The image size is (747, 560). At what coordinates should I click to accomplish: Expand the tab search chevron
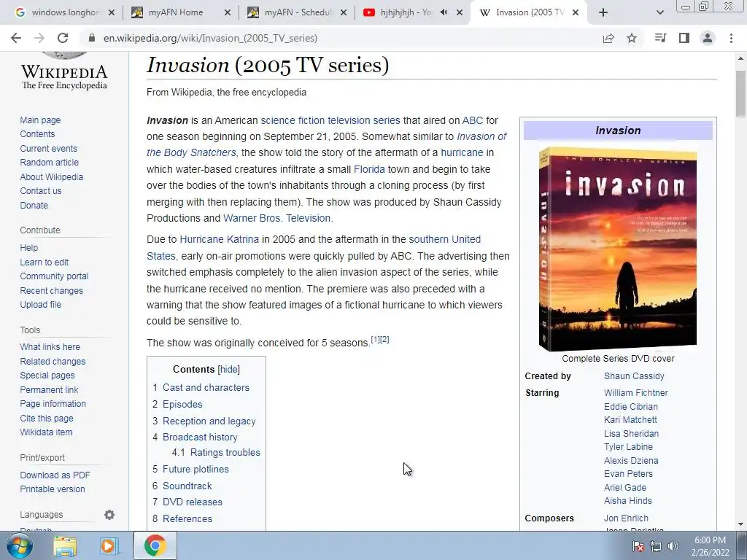pos(659,12)
